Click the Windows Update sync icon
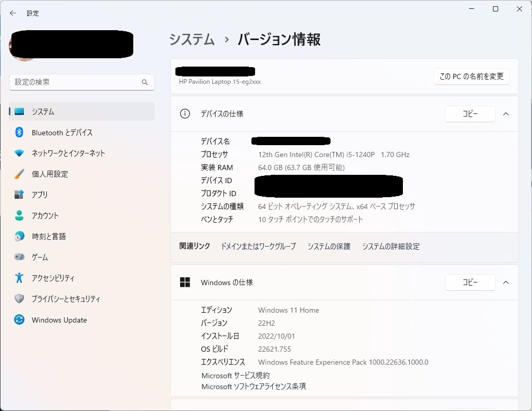 [19, 319]
